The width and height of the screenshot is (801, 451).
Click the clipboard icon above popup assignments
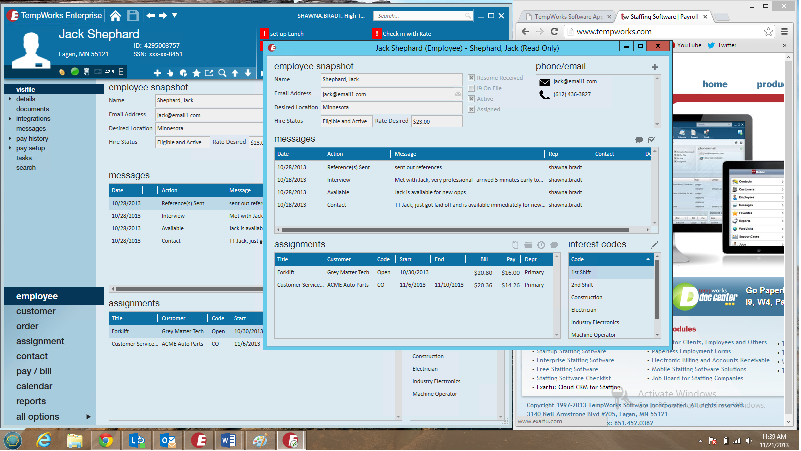point(515,245)
